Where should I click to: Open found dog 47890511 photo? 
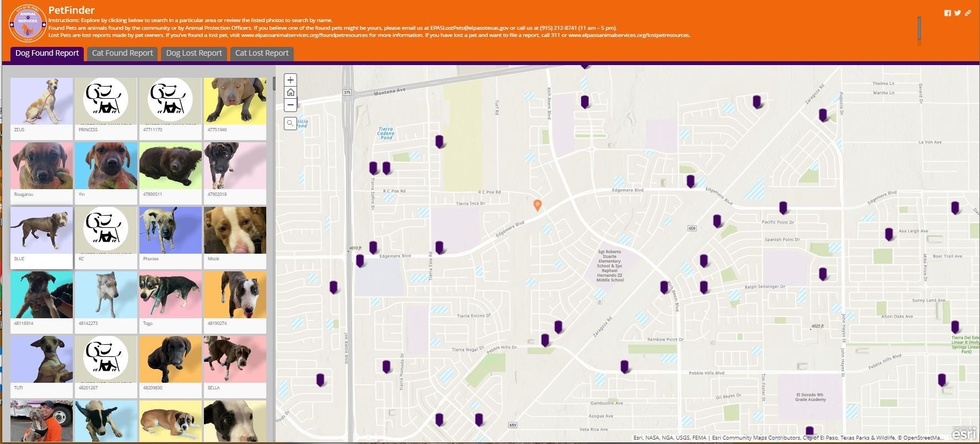170,165
